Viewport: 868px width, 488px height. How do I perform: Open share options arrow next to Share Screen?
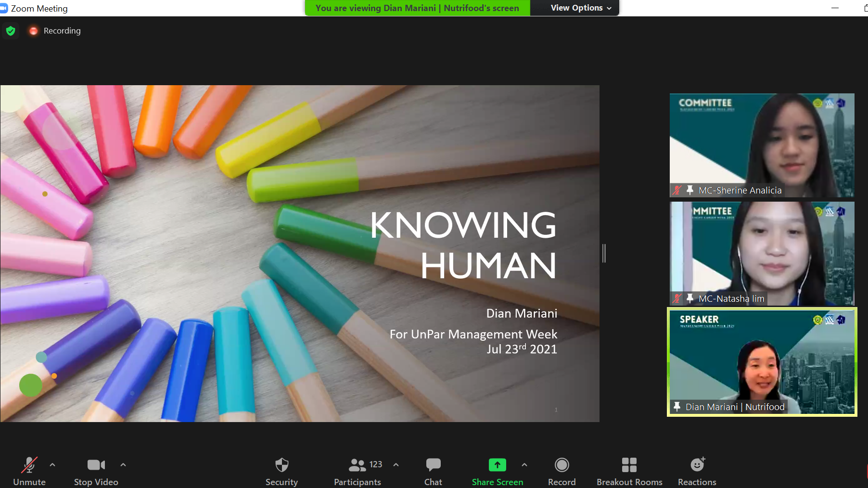[524, 465]
